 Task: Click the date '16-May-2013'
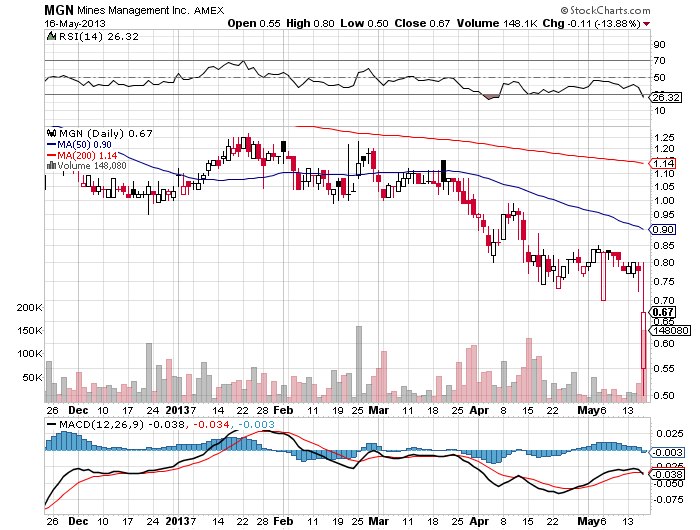[75, 23]
